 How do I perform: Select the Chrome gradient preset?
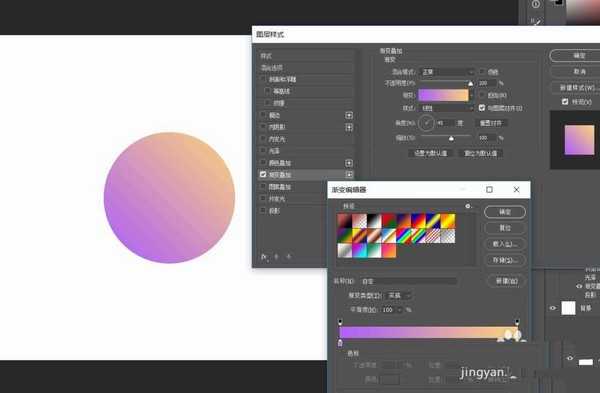[x=389, y=236]
